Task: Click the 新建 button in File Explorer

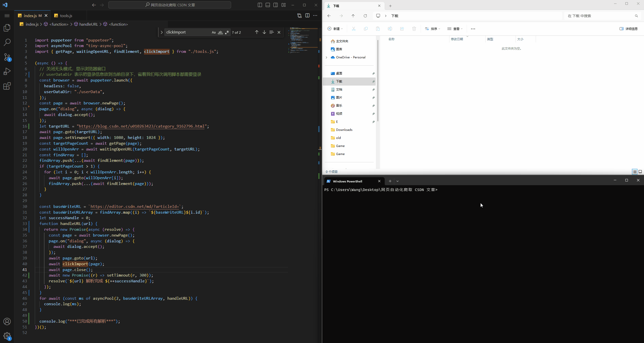Action: tap(335, 29)
